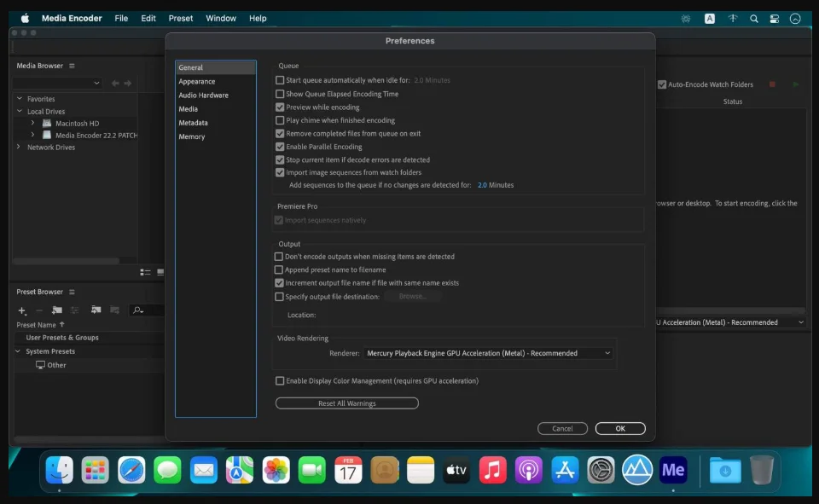The width and height of the screenshot is (819, 504).
Task: Click Cancel in Preferences dialog
Action: (562, 429)
